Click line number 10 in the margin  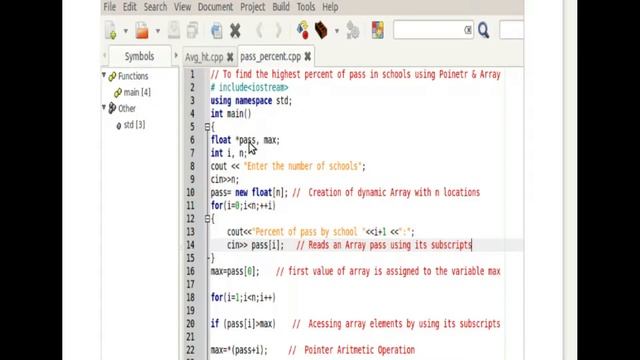point(190,193)
